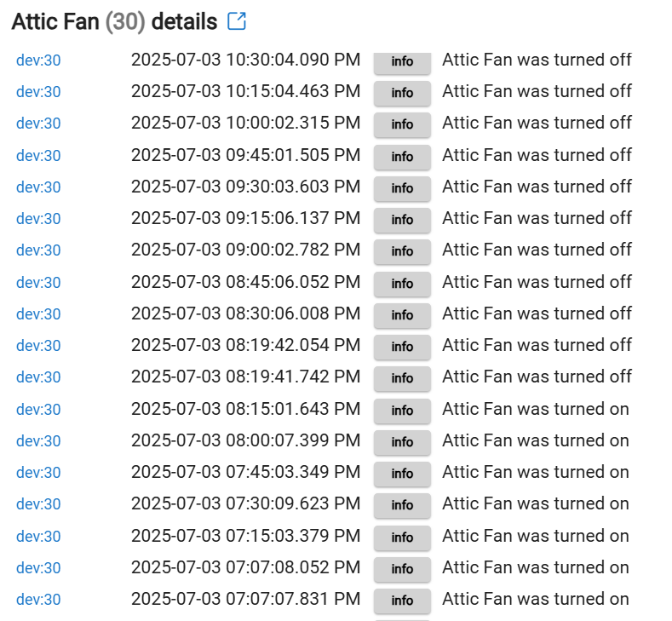The width and height of the screenshot is (672, 621).
Task: Open Attic Fan details in new window icon
Action: [237, 21]
